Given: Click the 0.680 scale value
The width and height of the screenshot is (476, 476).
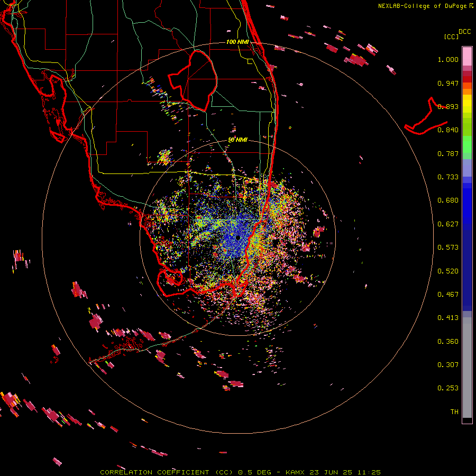Looking at the screenshot, I should click(448, 200).
